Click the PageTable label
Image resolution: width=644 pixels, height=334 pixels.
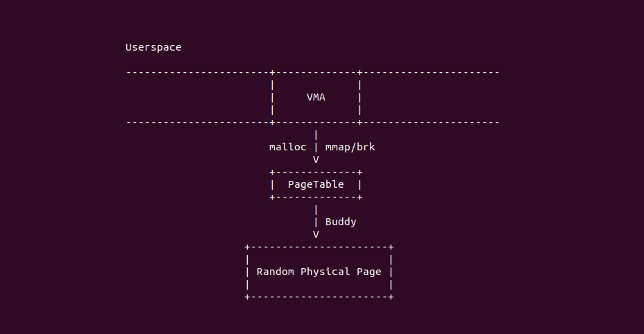coord(316,184)
